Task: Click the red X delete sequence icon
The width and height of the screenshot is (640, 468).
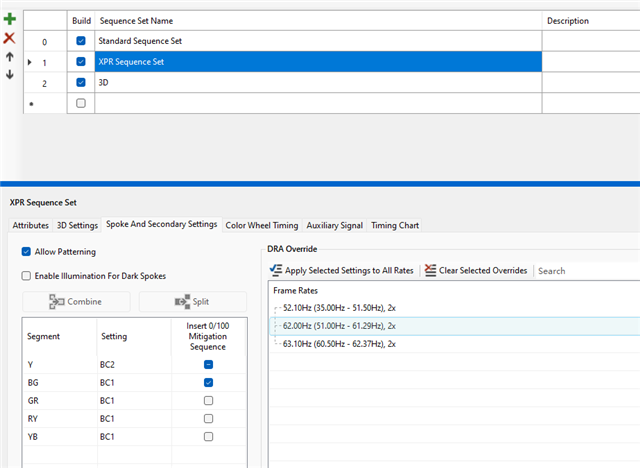Action: coord(9,38)
